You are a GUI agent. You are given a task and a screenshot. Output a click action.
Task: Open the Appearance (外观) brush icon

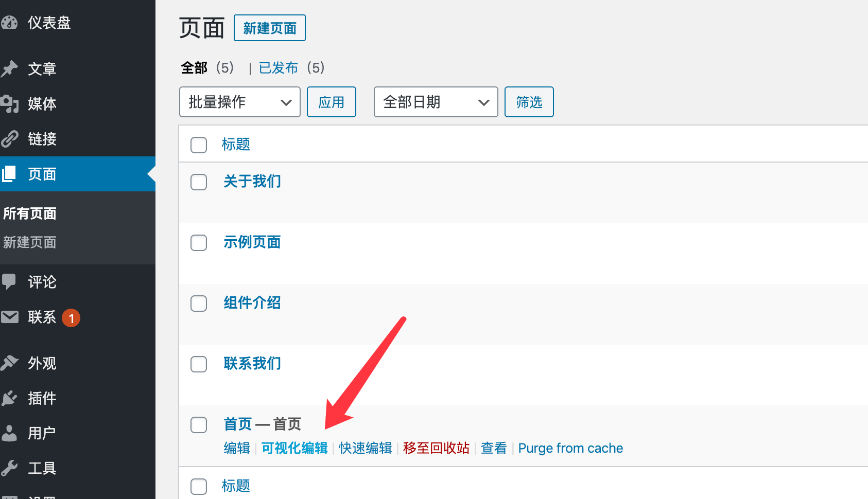pos(9,363)
